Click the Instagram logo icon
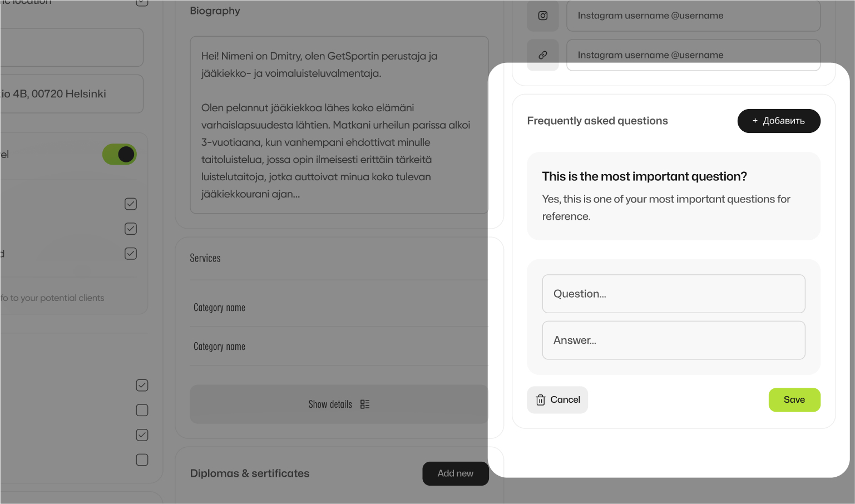Viewport: 855px width, 504px height. [543, 16]
